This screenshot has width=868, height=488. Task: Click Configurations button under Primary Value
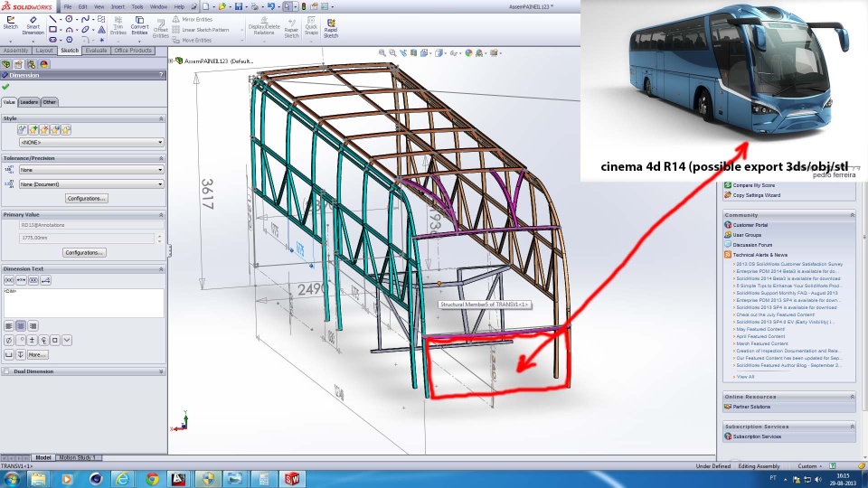click(84, 252)
